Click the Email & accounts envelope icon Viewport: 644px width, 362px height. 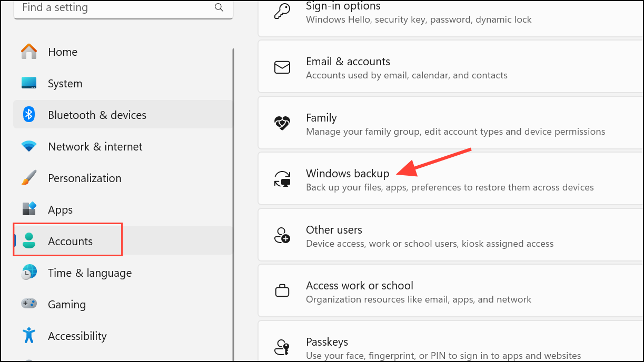coord(282,67)
